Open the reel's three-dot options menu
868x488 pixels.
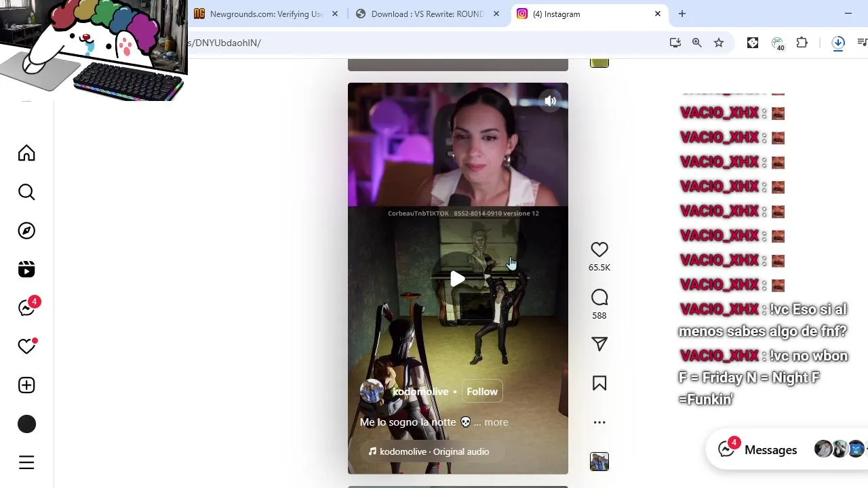pyautogui.click(x=599, y=422)
